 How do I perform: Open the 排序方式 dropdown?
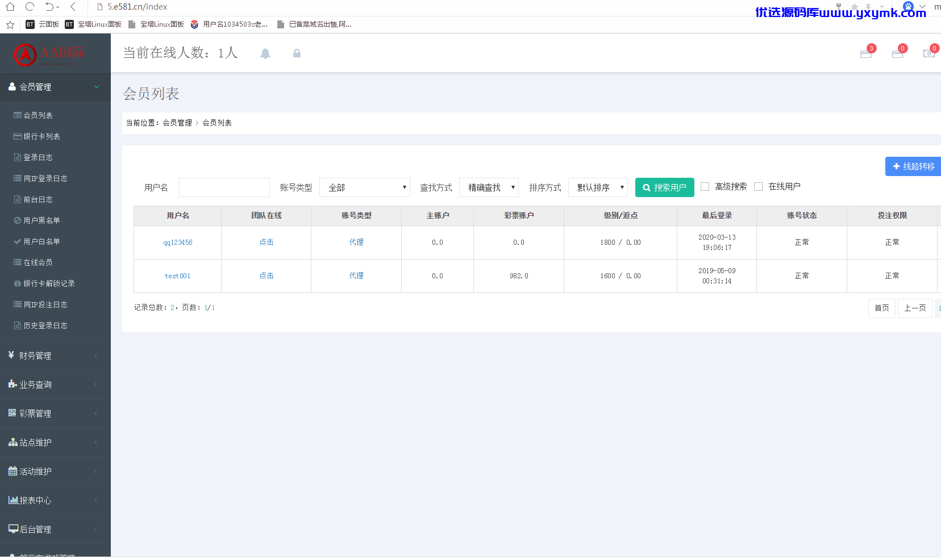tap(598, 187)
